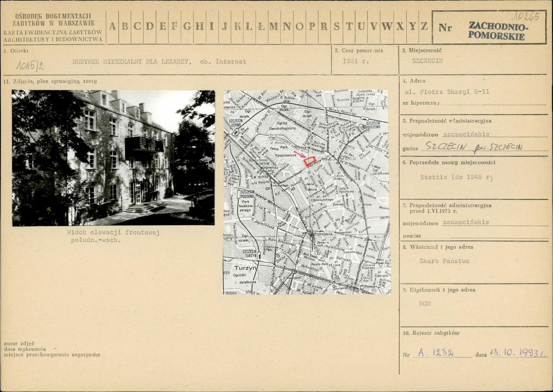This screenshot has height=392, width=553.
Task: Click the locality value SZCZECIN
Action: [427, 60]
